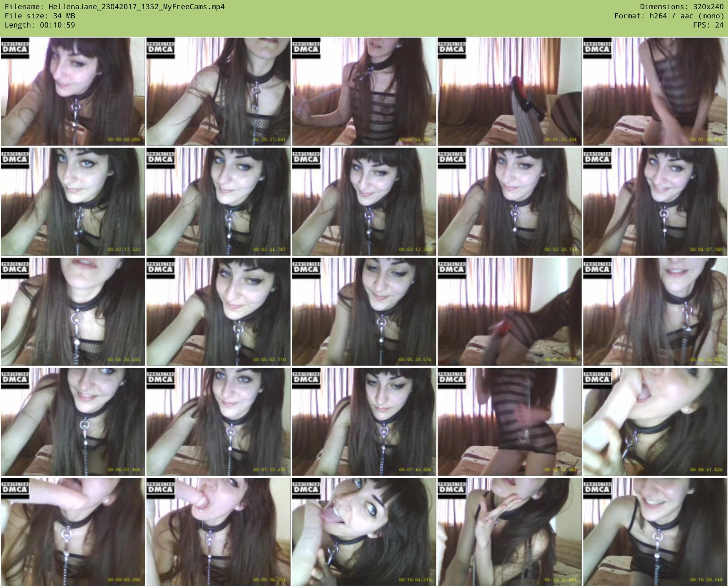Screen dimensions: 728x587
Task: Select the filename text HellenaJane_23042017_1352_MyFreeCams.mp4
Action: (x=137, y=7)
